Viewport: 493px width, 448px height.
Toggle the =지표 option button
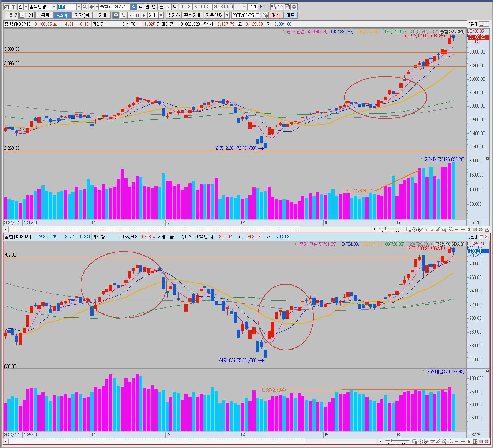(x=101, y=15)
